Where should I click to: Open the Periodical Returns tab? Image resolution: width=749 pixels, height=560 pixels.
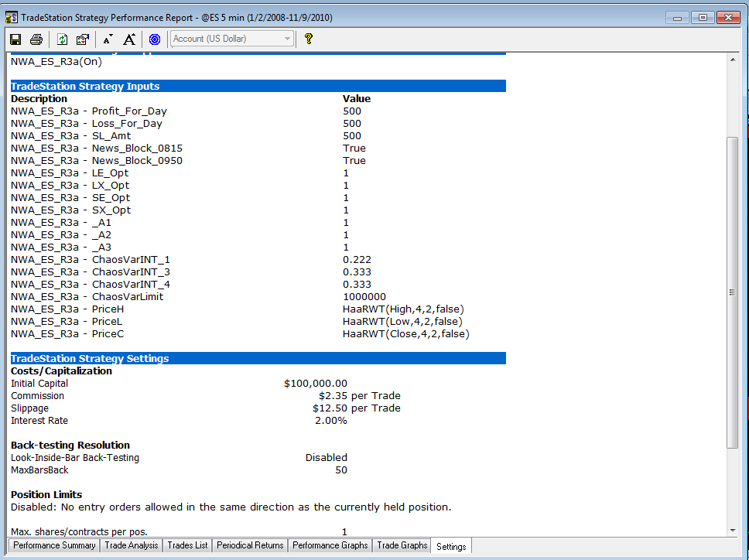pos(250,545)
